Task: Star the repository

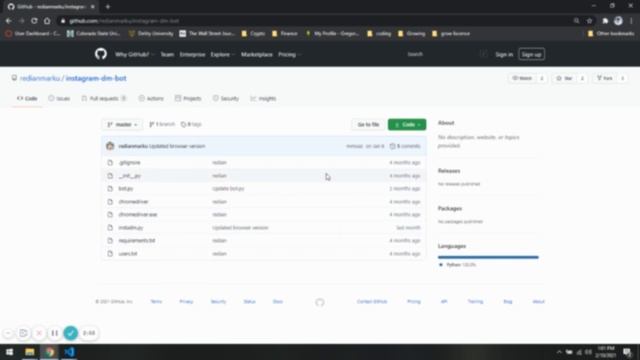Action: 565,78
